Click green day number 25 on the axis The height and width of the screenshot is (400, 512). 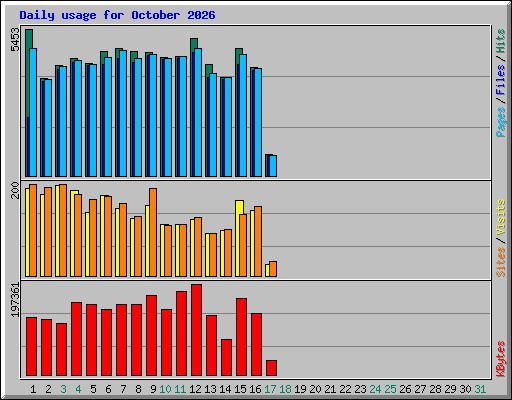coord(390,389)
